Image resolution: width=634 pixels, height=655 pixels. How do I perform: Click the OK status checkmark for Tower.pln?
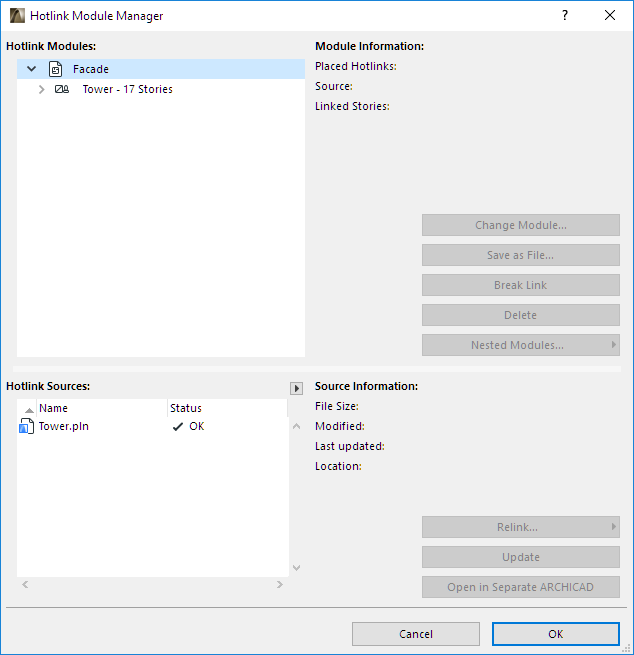tap(178, 427)
